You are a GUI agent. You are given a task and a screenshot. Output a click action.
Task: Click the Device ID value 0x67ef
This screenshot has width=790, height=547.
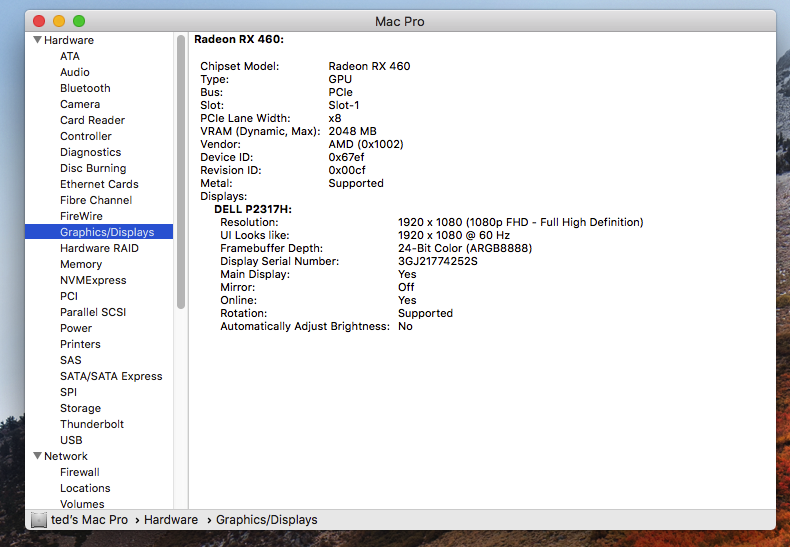(x=346, y=157)
